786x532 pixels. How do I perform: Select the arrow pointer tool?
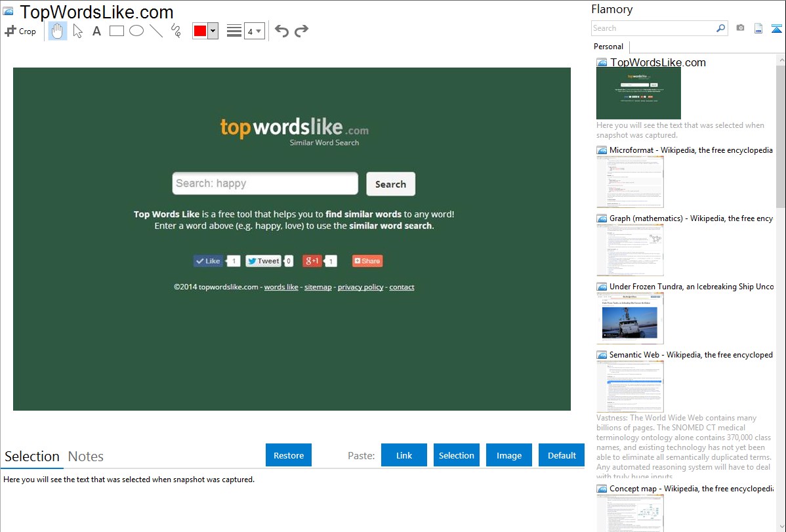77,31
